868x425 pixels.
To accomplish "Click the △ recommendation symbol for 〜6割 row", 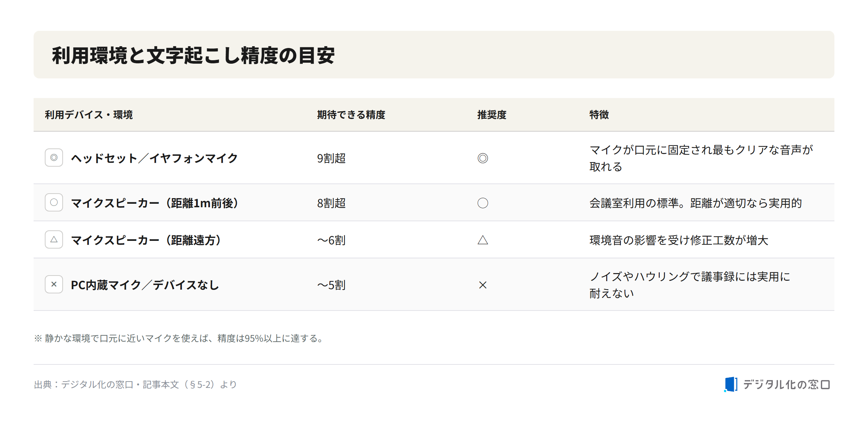I will click(x=483, y=240).
